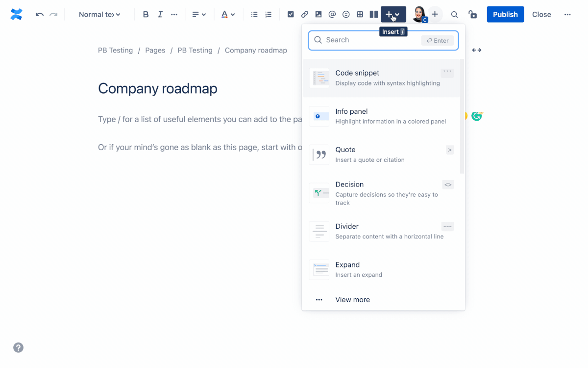Viewport: 588px width, 368px height.
Task: Go to PB Testing space breadcrumb
Action: point(115,50)
